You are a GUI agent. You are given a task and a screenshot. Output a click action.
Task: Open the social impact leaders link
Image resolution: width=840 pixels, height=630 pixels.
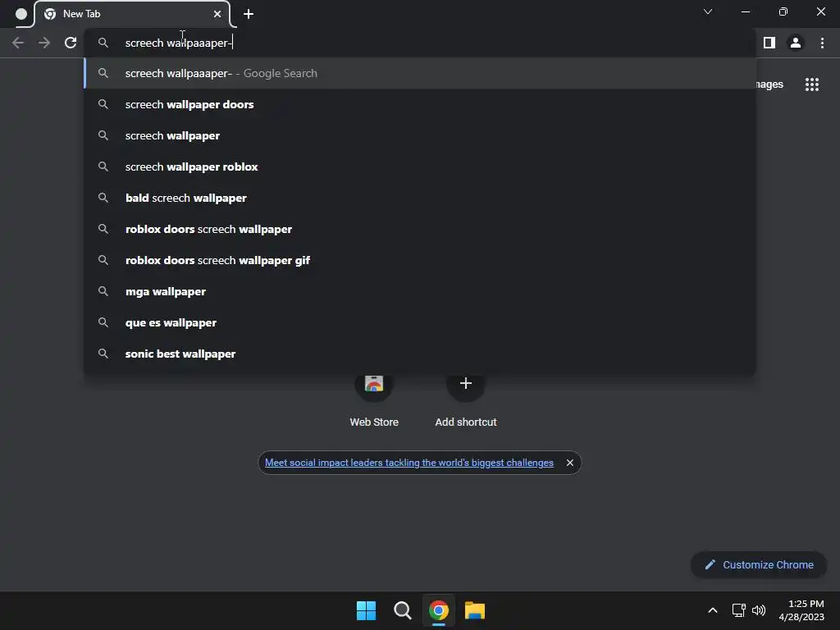409,463
